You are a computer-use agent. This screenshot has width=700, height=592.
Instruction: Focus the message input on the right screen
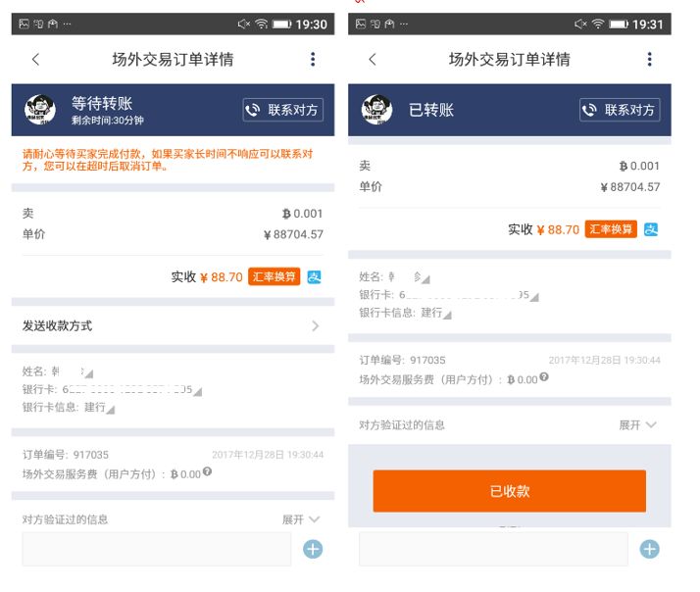[x=493, y=549]
